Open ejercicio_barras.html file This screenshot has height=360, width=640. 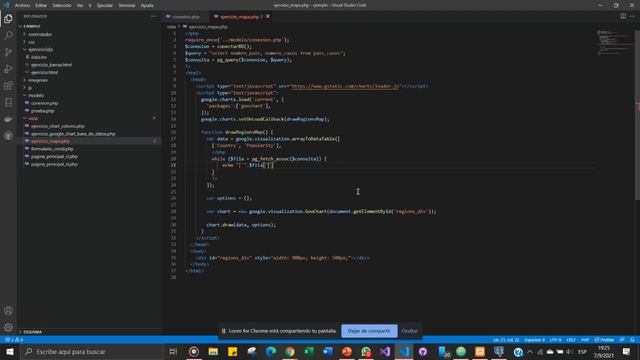coord(51,64)
